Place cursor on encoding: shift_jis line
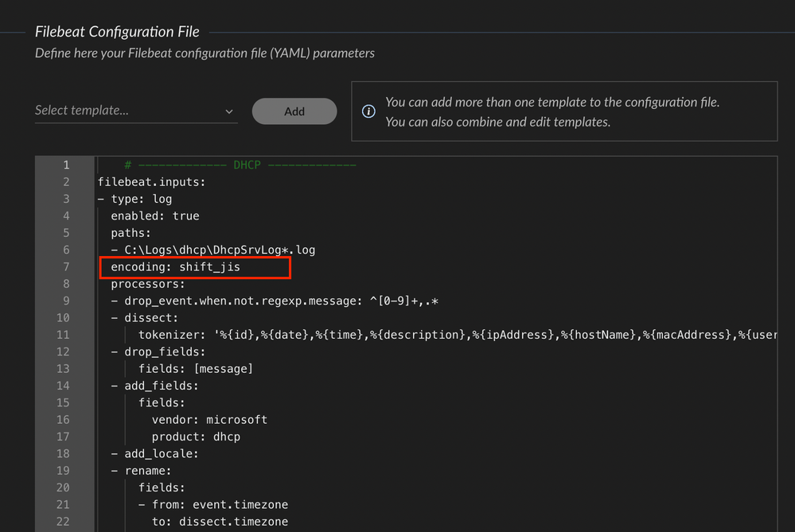This screenshot has width=795, height=532. [x=175, y=267]
